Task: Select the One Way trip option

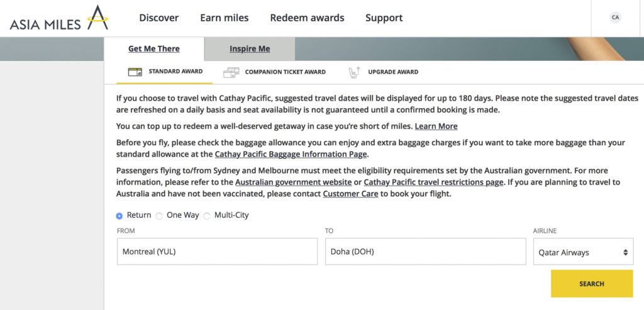Action: coord(159,216)
